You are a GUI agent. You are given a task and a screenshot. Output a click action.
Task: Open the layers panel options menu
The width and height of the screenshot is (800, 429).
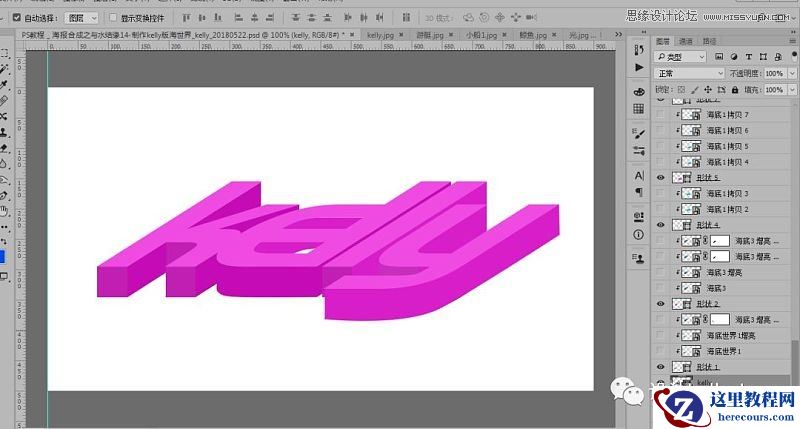coord(792,41)
